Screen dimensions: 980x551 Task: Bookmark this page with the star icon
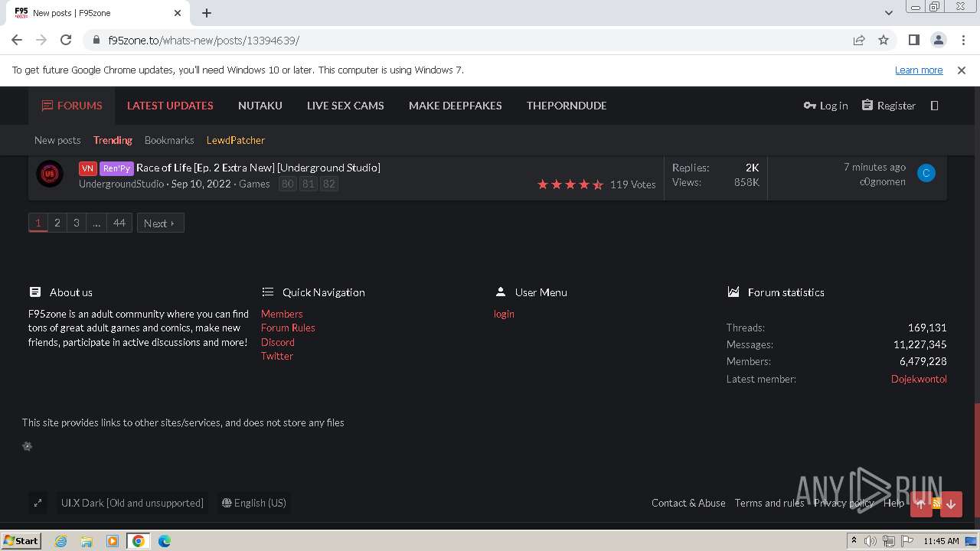(x=884, y=40)
